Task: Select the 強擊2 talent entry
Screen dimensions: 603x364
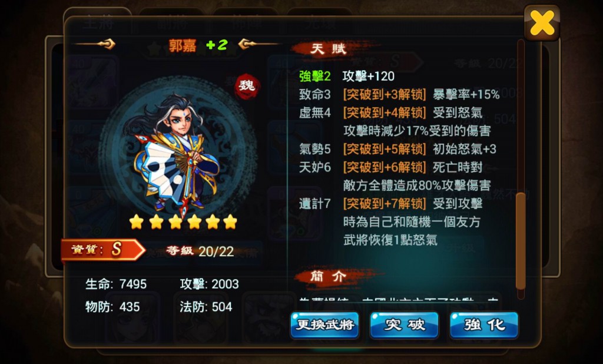Action: (347, 76)
